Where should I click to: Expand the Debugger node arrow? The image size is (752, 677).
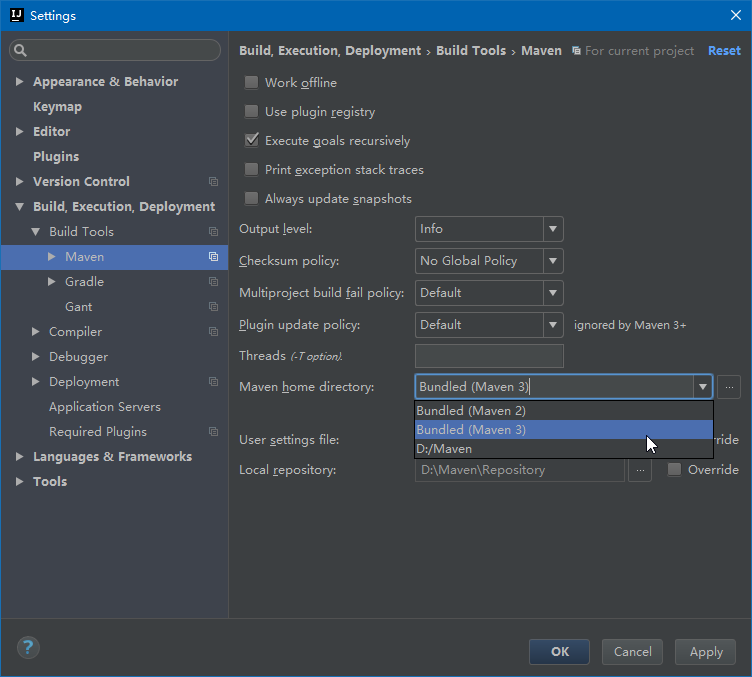pos(35,356)
